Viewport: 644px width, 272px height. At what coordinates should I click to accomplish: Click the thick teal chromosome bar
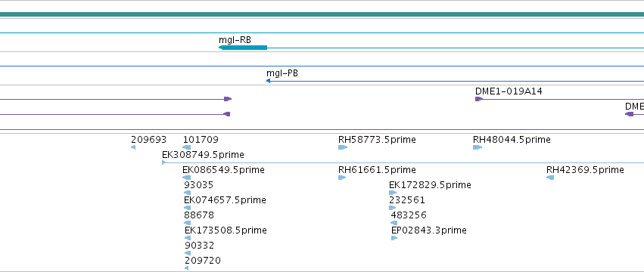(x=322, y=14)
